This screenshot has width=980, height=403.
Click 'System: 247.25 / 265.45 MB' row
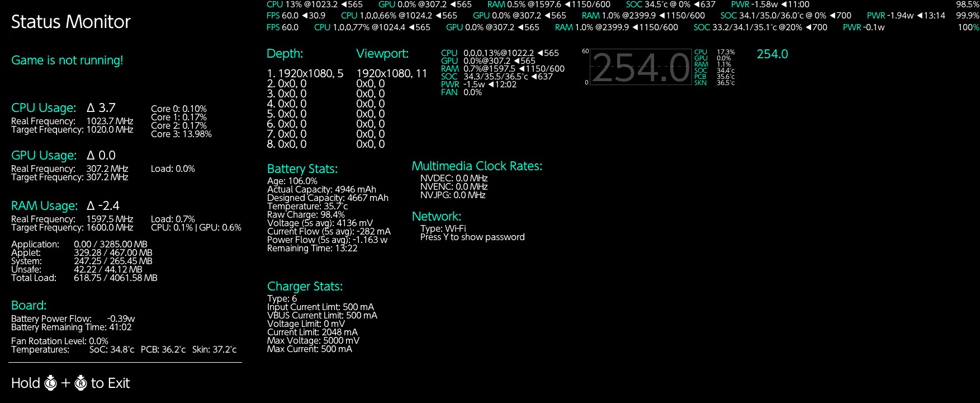click(82, 261)
